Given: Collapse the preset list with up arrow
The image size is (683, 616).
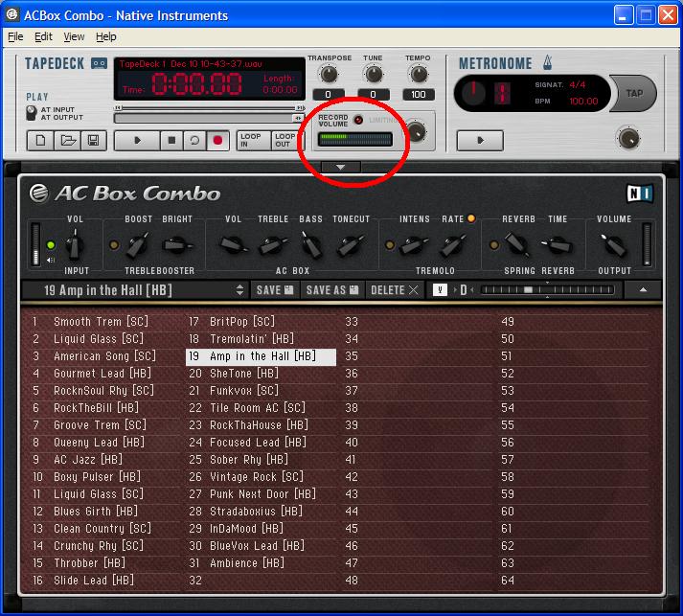Looking at the screenshot, I should tap(643, 289).
